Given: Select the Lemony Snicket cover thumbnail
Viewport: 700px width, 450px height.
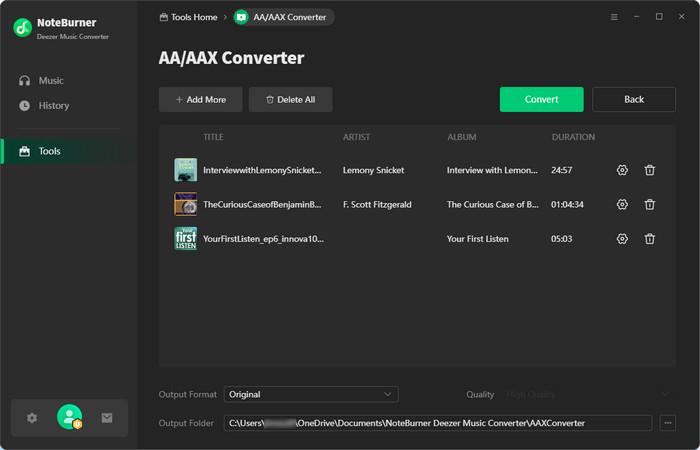Looking at the screenshot, I should click(x=185, y=170).
